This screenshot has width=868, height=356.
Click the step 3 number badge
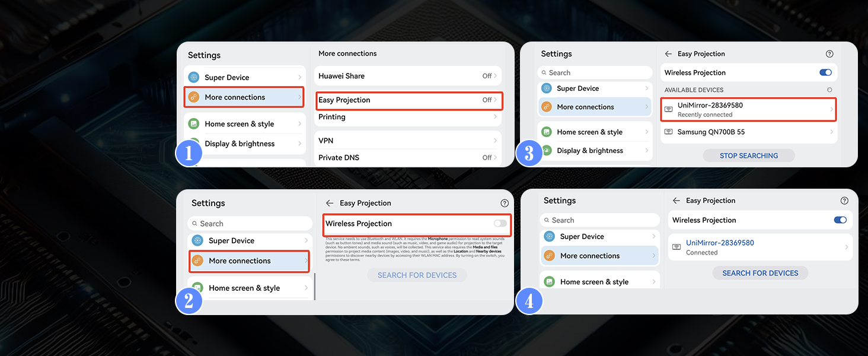click(529, 154)
